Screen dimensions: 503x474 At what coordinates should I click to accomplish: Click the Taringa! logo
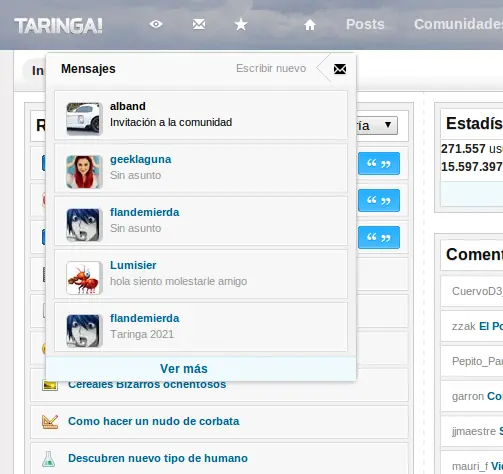coord(58,26)
